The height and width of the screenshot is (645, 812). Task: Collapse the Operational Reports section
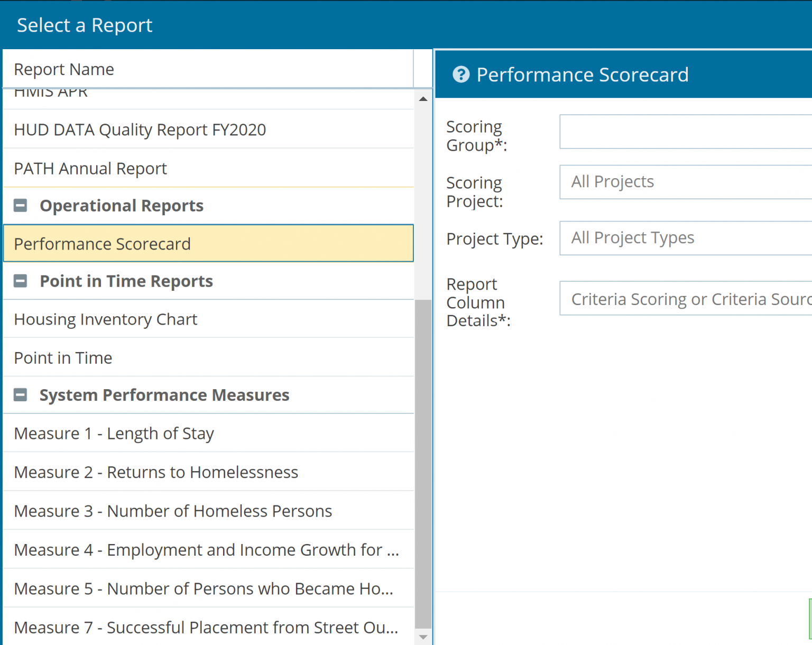(x=20, y=205)
